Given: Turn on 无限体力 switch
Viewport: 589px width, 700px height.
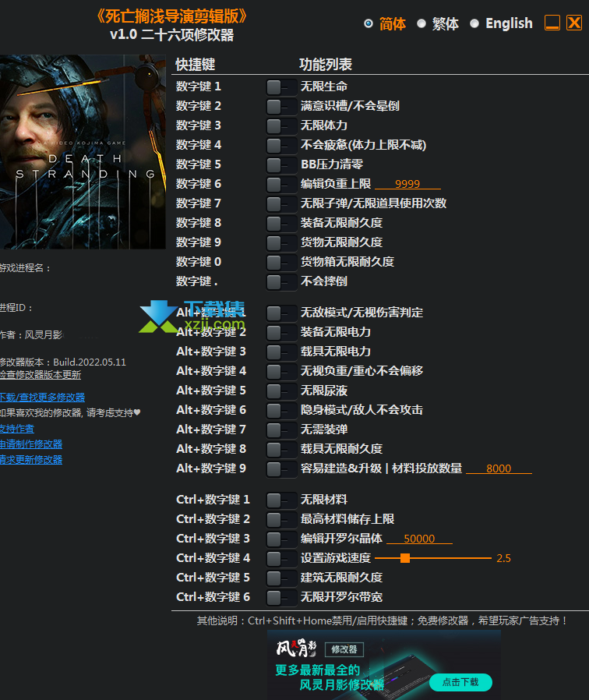Looking at the screenshot, I should (x=281, y=126).
